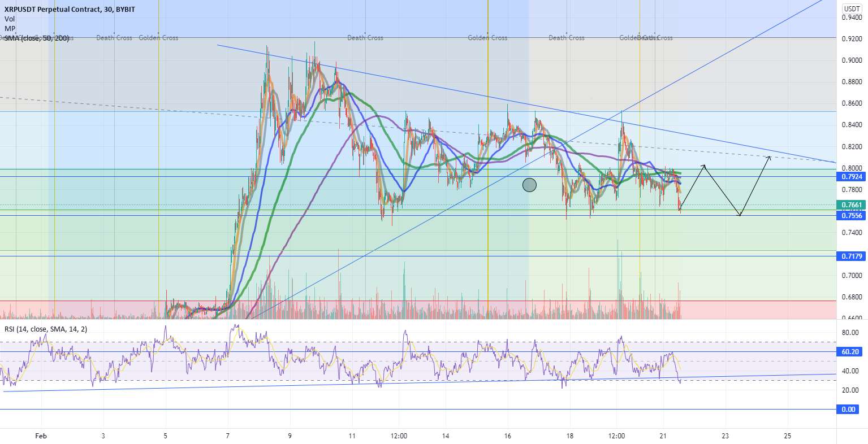This screenshot has width=868, height=444.
Task: Click the 23 date label on time axis
Action: click(x=726, y=436)
